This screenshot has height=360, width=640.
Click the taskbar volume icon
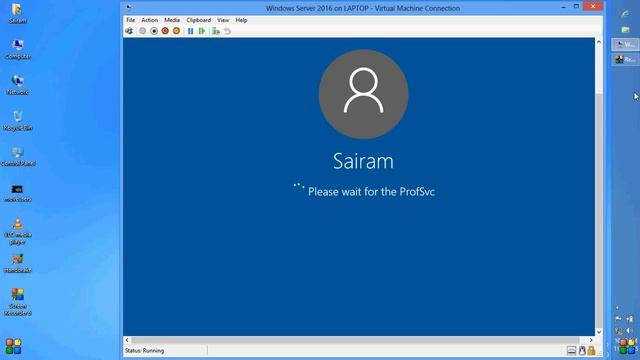630,330
